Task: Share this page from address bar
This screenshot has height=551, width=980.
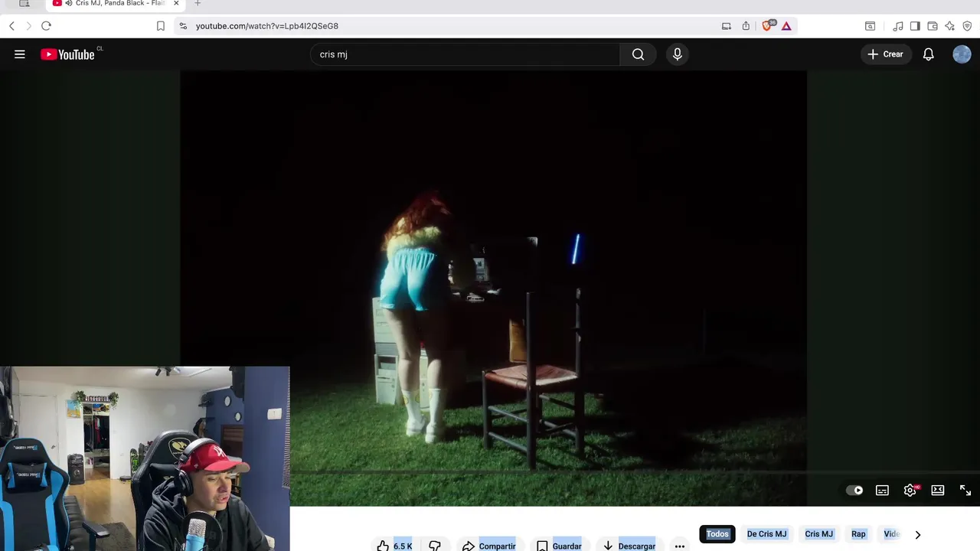Action: (x=746, y=26)
